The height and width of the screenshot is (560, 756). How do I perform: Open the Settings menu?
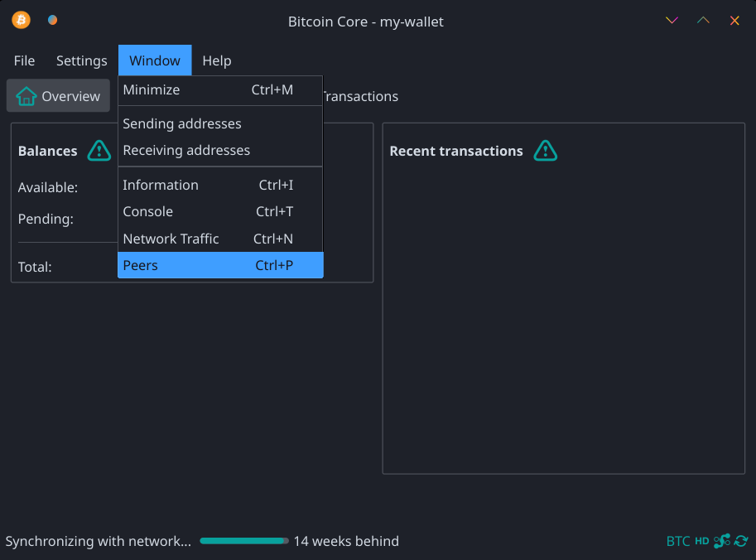click(81, 60)
